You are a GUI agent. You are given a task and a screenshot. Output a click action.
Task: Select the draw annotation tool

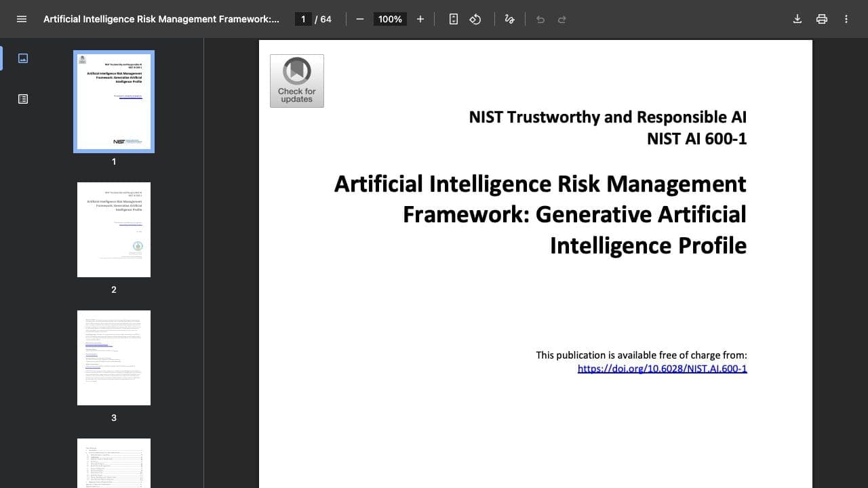pos(510,19)
